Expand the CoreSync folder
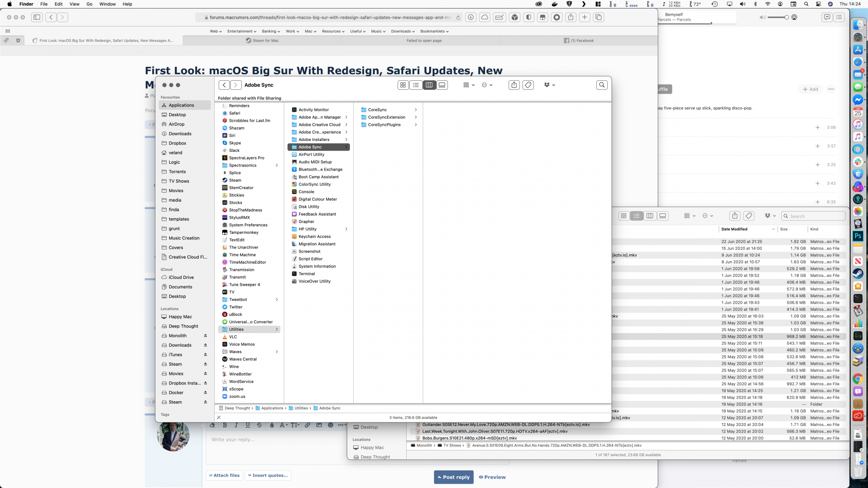Image resolution: width=868 pixels, height=488 pixels. tap(416, 110)
